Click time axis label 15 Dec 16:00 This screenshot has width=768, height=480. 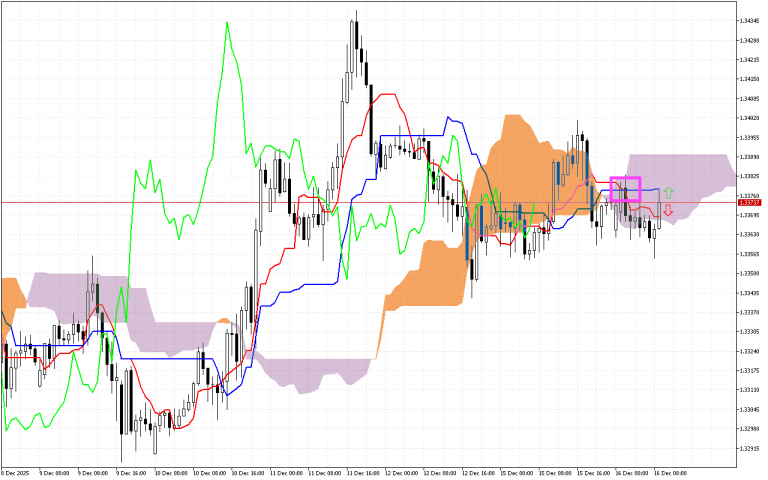pyautogui.click(x=594, y=473)
